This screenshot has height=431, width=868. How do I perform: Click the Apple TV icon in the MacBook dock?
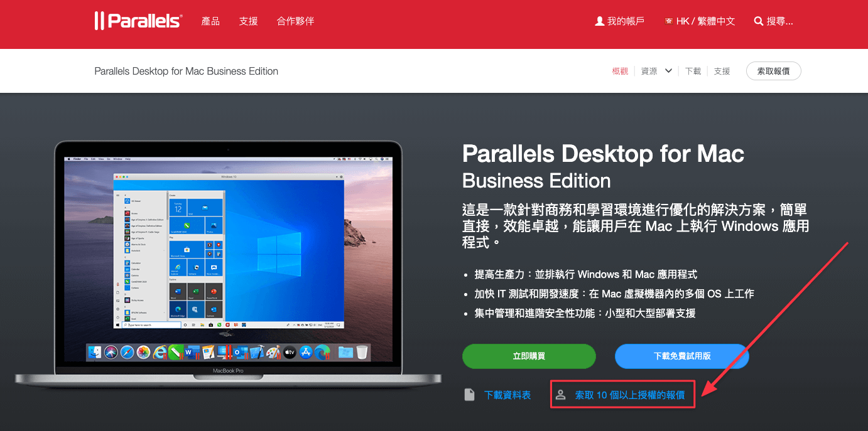click(x=290, y=353)
